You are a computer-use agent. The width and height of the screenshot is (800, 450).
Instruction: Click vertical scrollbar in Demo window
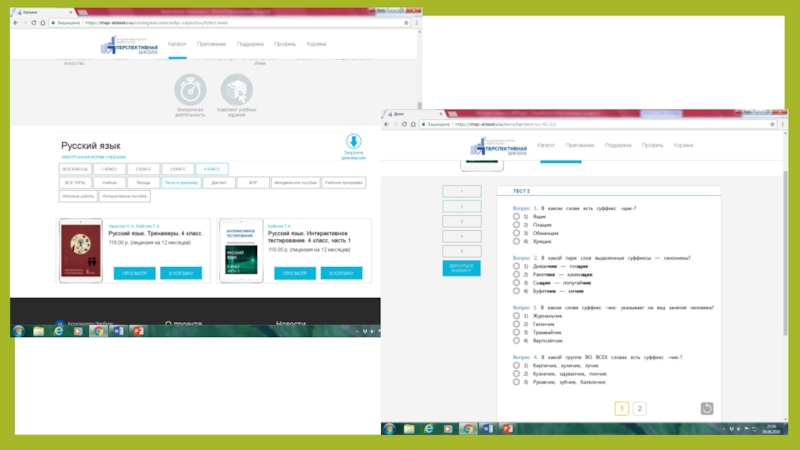[785, 253]
